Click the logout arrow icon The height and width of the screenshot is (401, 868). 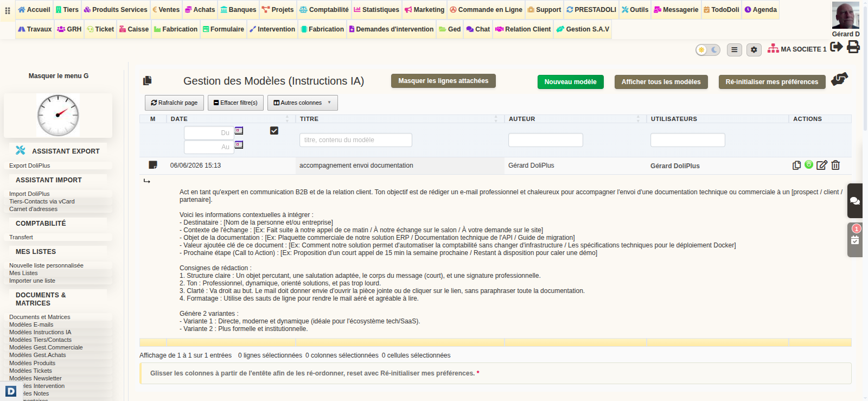point(837,47)
